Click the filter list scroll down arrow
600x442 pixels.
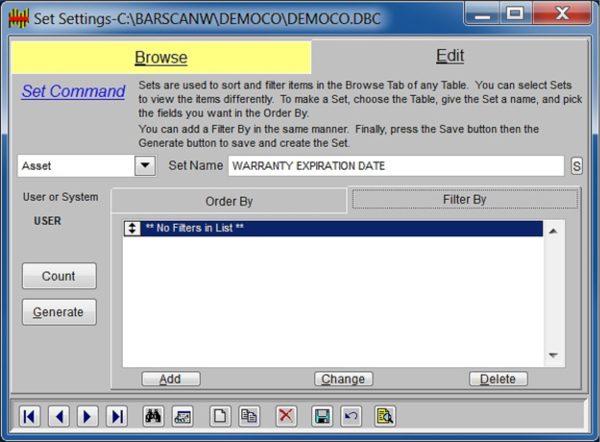point(553,355)
